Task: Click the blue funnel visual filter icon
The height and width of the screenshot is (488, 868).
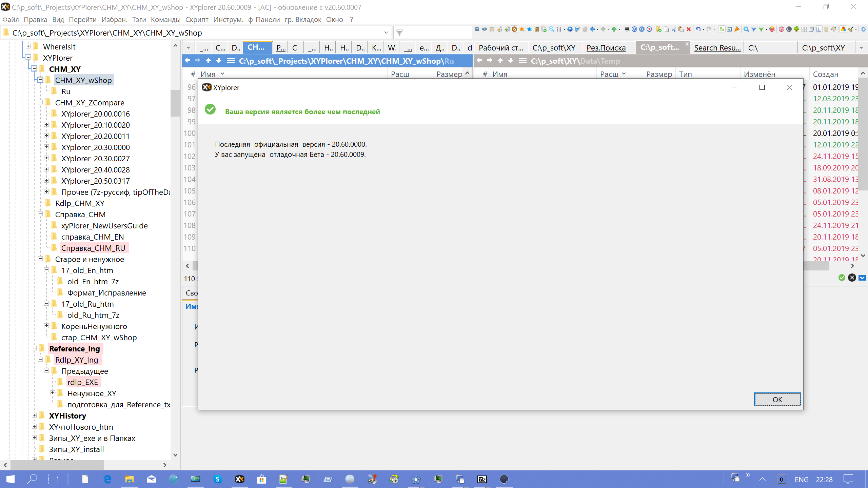Action: 754,29
